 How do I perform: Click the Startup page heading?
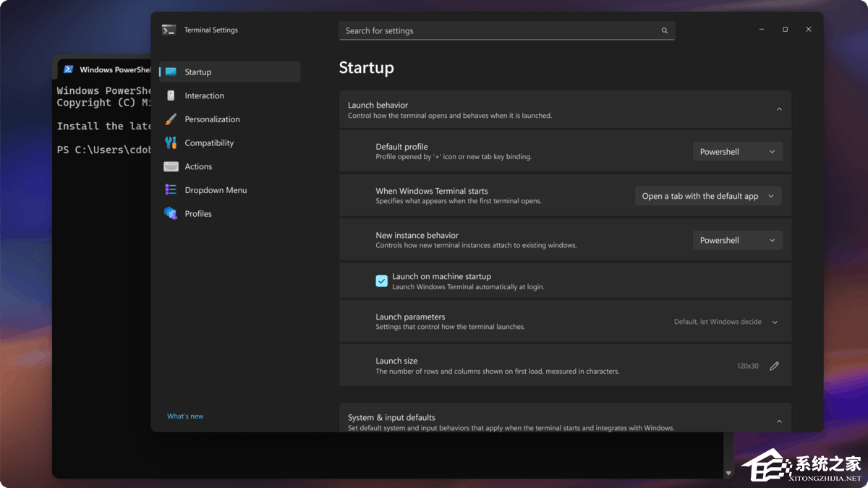click(367, 68)
